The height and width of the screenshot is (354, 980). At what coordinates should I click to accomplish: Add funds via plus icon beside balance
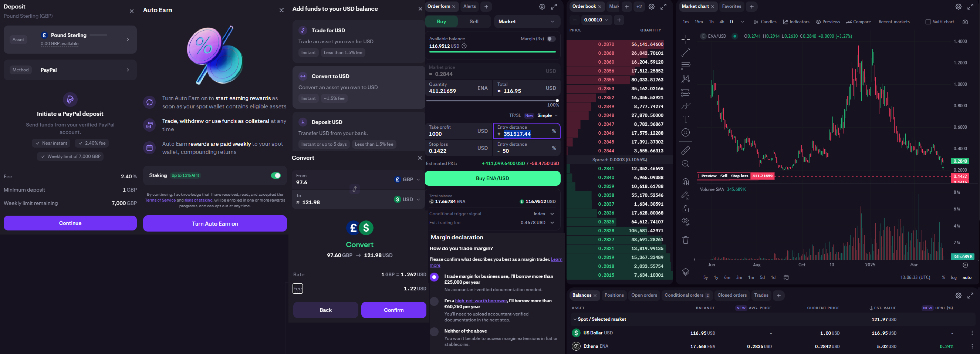464,46
